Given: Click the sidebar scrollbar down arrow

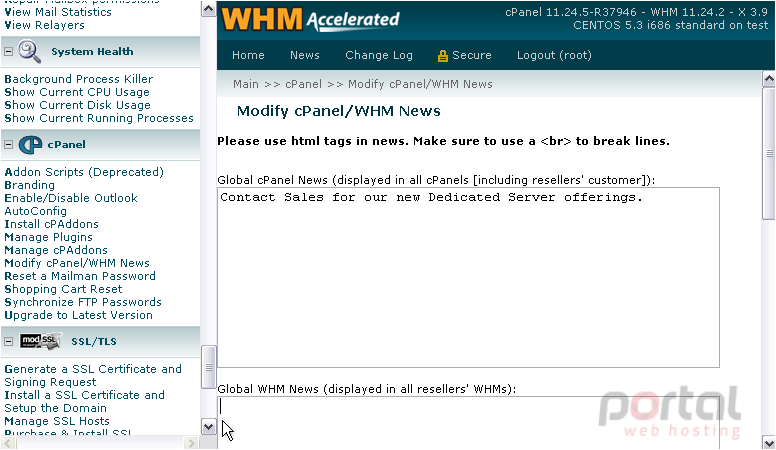Looking at the screenshot, I should point(208,426).
